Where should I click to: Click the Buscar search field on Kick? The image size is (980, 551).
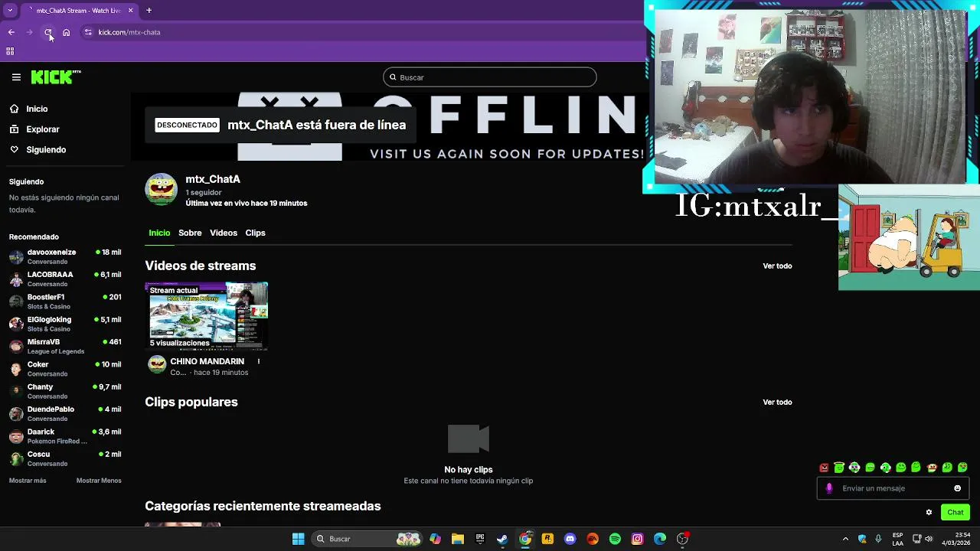(x=490, y=77)
